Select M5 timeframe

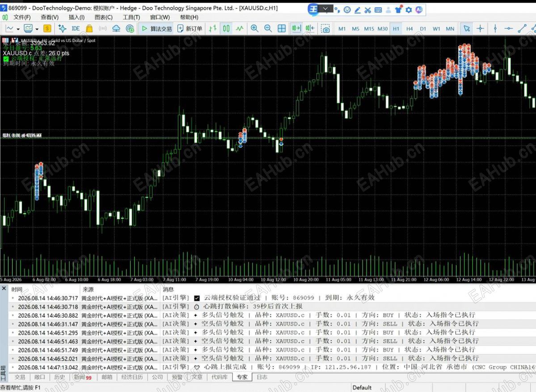click(355, 29)
